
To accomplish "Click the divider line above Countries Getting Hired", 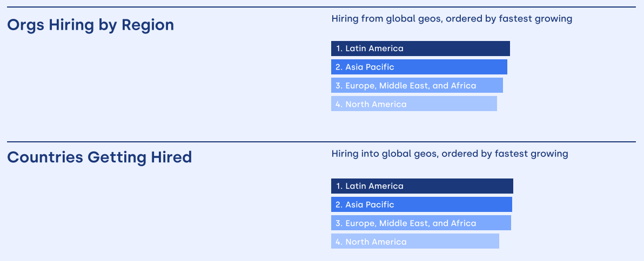I will click(x=321, y=142).
